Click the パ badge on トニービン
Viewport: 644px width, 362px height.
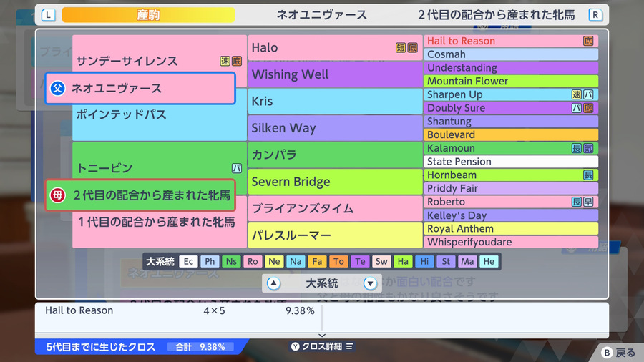click(x=237, y=168)
